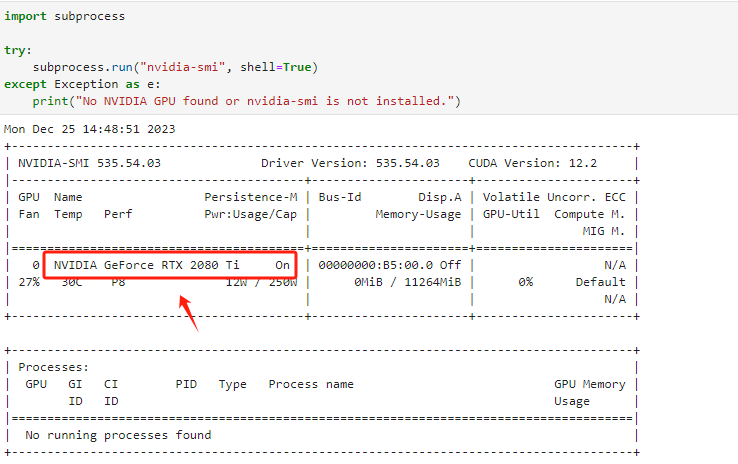This screenshot has height=464, width=738.
Task: Click the 'Processes:' section label
Action: click(53, 367)
